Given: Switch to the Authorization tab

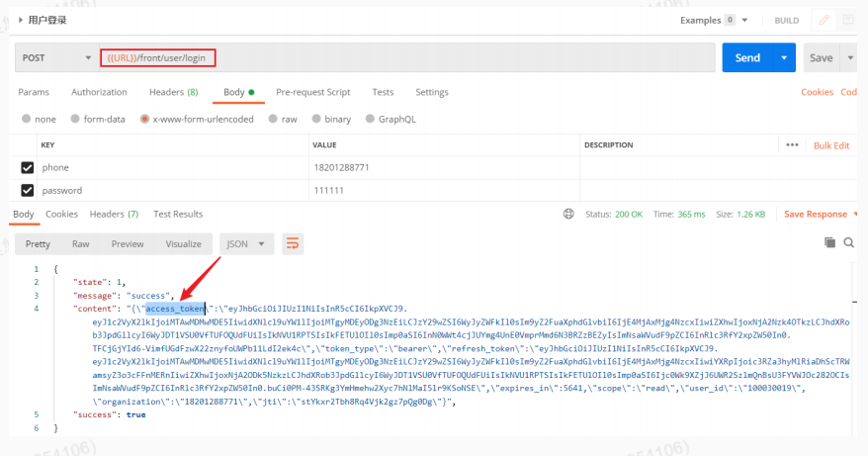Looking at the screenshot, I should (x=99, y=92).
